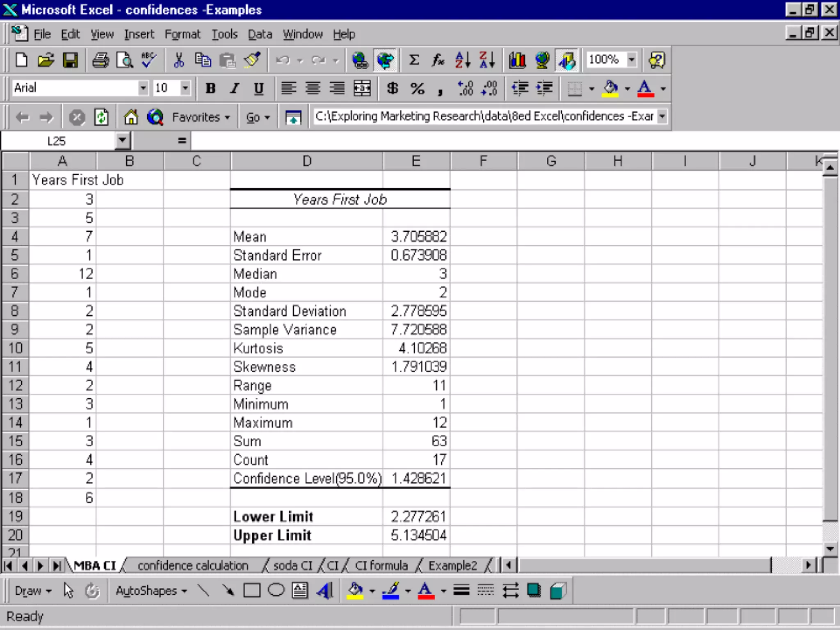
Task: Click the Insert WordArt icon
Action: (325, 591)
